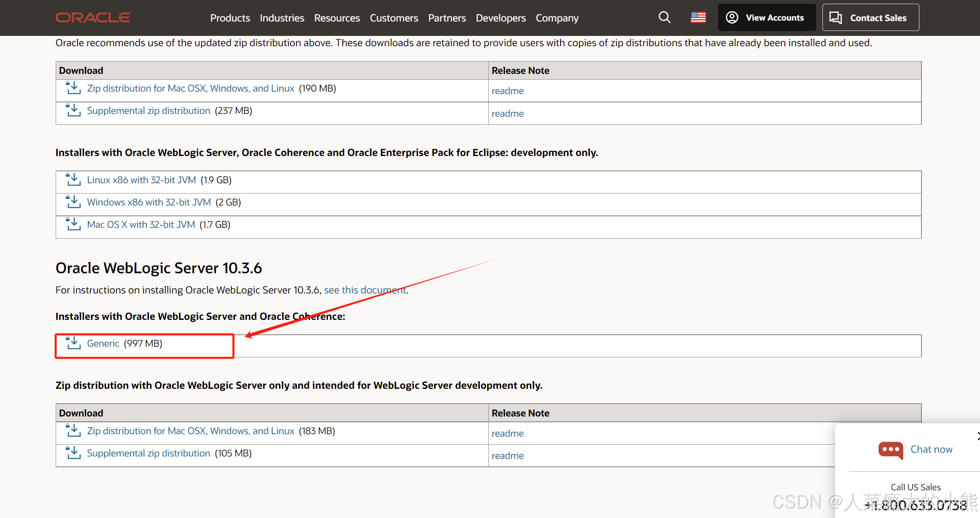Click download icon for 237 MB supplemental zip
Image resolution: width=980 pixels, height=518 pixels.
(x=73, y=110)
